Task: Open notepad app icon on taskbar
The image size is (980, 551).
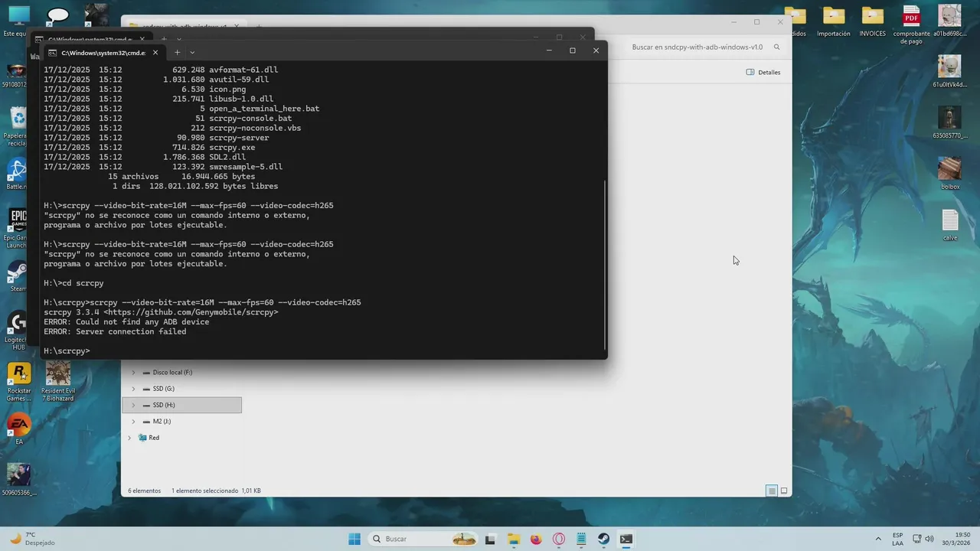Action: pos(581,539)
